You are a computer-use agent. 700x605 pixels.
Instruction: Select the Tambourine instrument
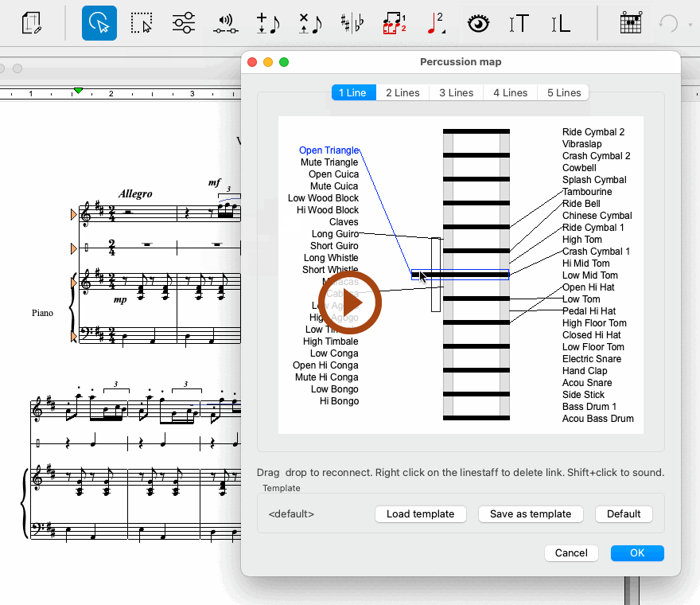587,192
